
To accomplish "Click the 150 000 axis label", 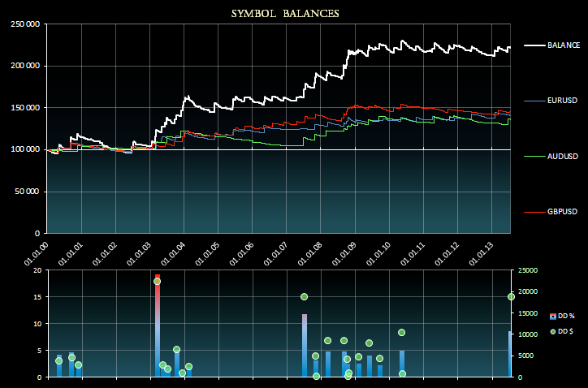I will 25,108.
